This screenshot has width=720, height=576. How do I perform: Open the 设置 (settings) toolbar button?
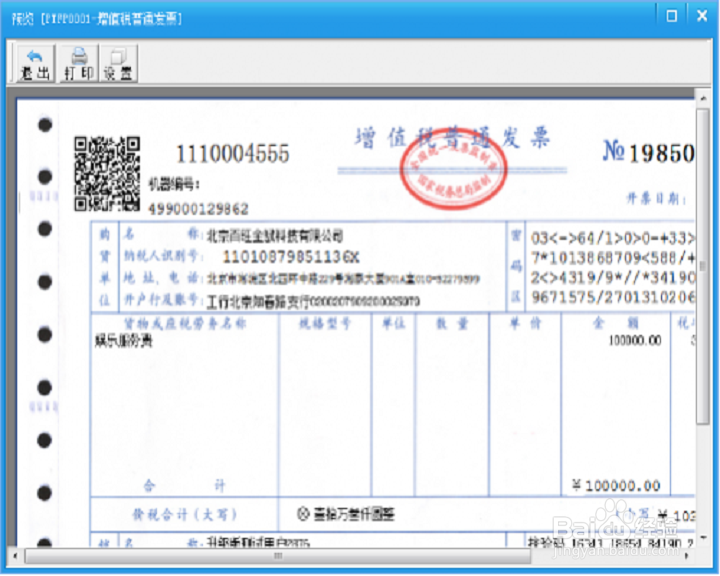[x=118, y=64]
